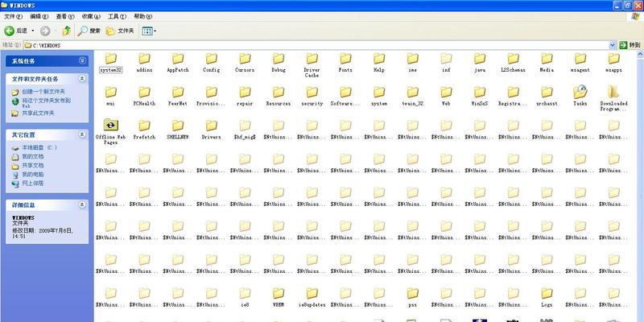Select the PCHealth folder icon
The image size is (644, 322).
coord(144,92)
